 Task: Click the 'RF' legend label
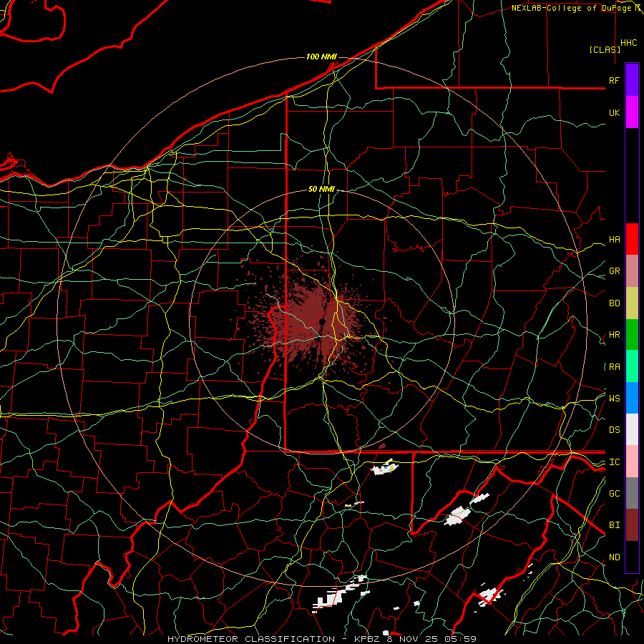pos(614,80)
